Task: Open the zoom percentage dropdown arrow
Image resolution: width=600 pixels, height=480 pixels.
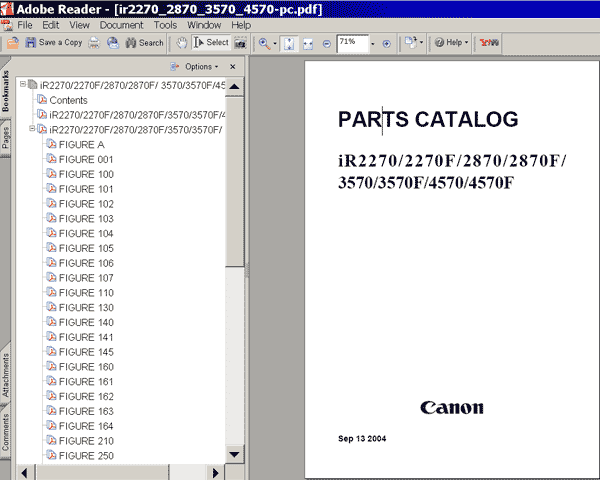Action: pos(373,44)
